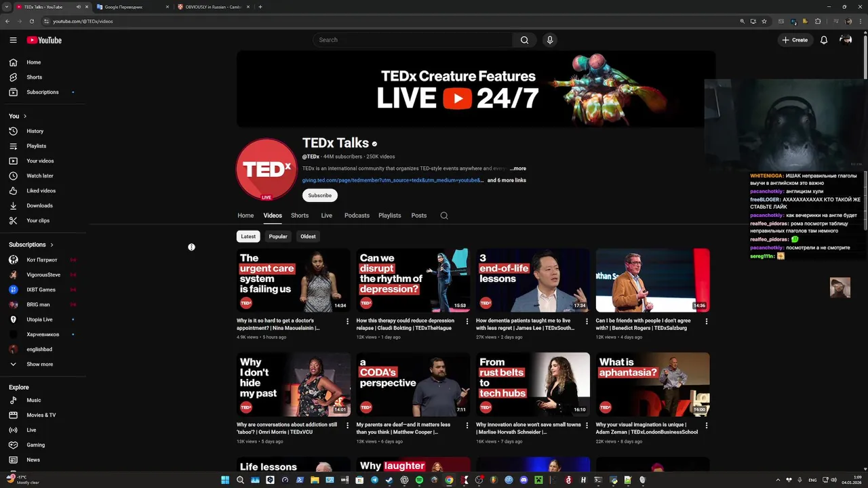The height and width of the screenshot is (488, 868).
Task: Click the TEDx channel avatar
Action: point(267,169)
